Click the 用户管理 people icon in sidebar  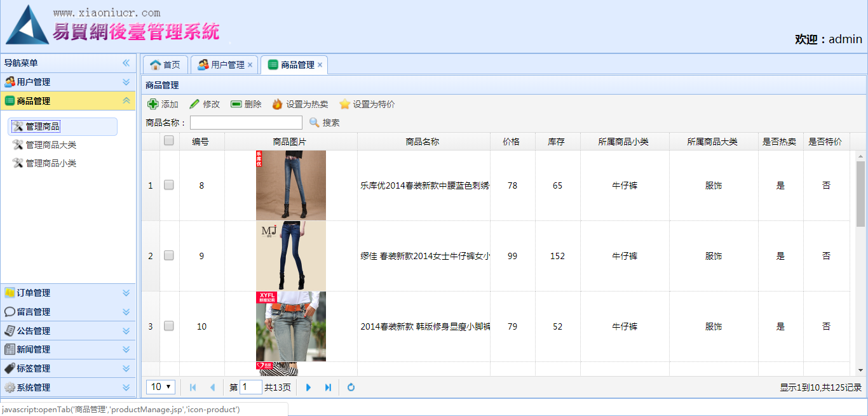[10, 82]
